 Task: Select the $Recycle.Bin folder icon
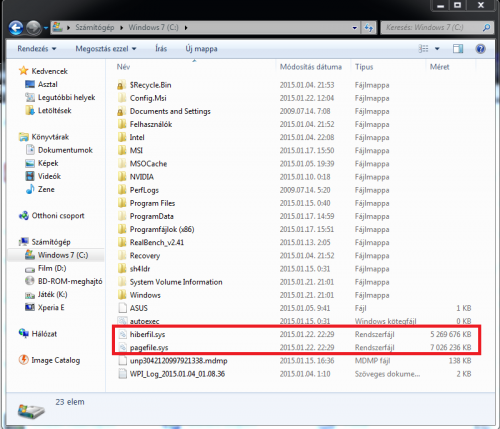pos(122,85)
